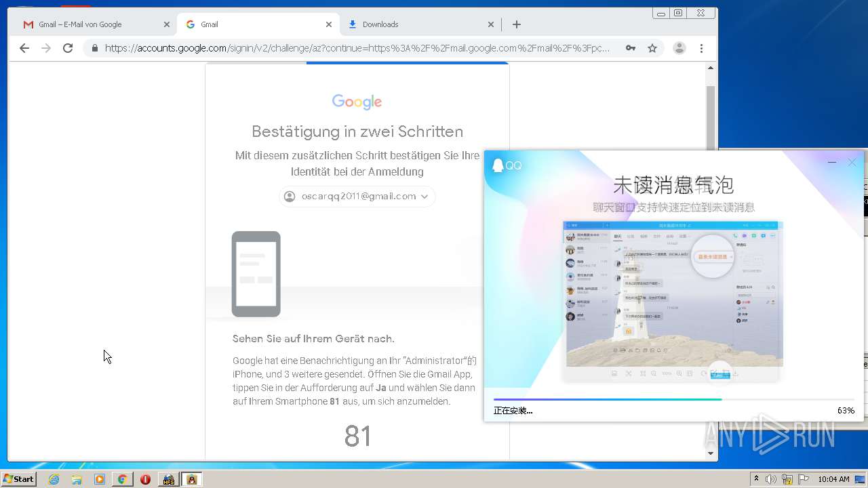Open the volume speaker tray icon

click(771, 479)
